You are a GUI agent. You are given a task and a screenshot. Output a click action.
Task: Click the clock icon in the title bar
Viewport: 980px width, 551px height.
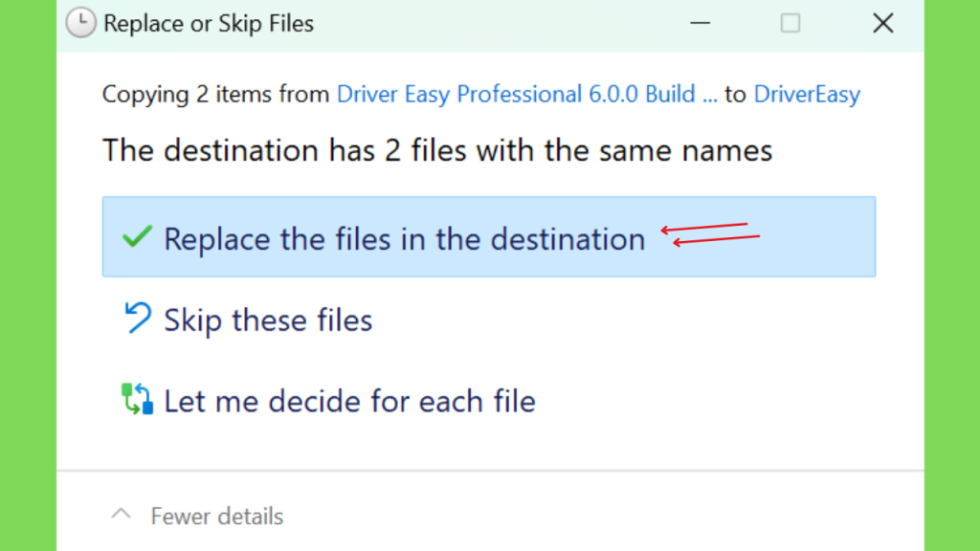[80, 23]
